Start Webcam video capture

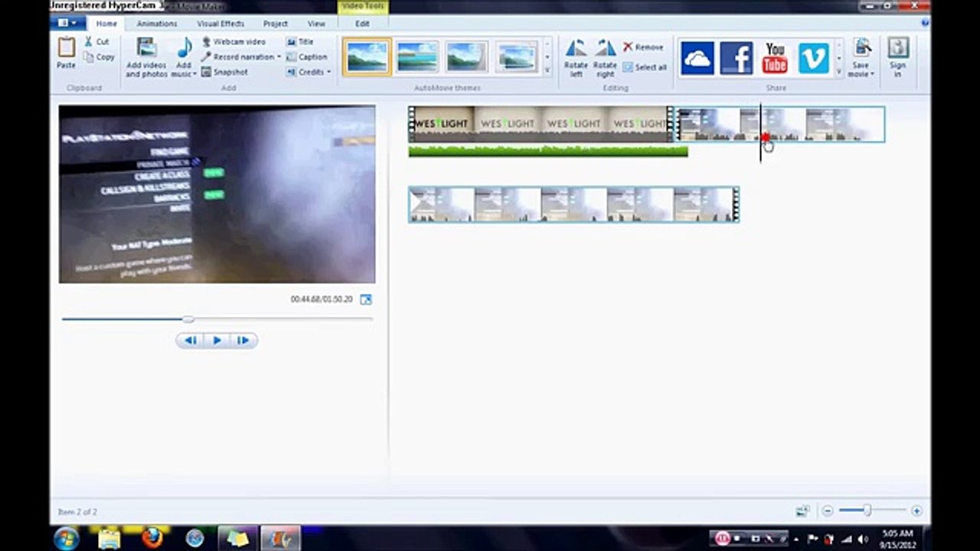coord(234,42)
